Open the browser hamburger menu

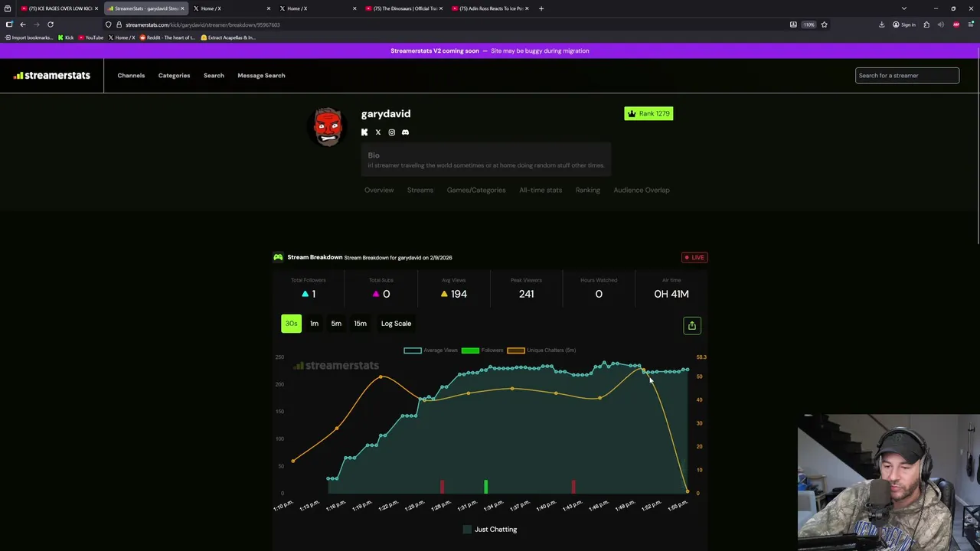[x=971, y=24]
